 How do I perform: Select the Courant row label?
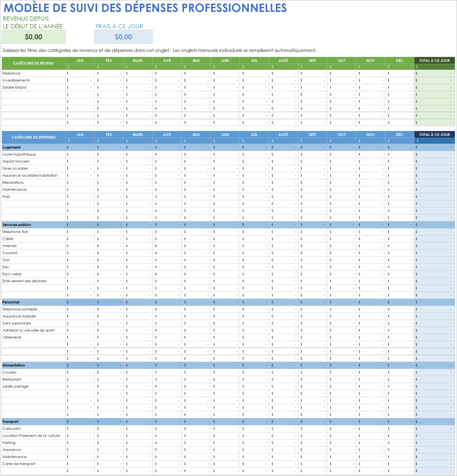click(10, 253)
